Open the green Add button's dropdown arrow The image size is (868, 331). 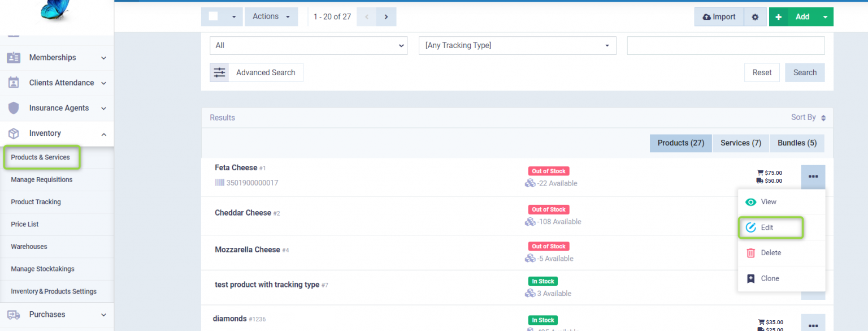coord(825,17)
